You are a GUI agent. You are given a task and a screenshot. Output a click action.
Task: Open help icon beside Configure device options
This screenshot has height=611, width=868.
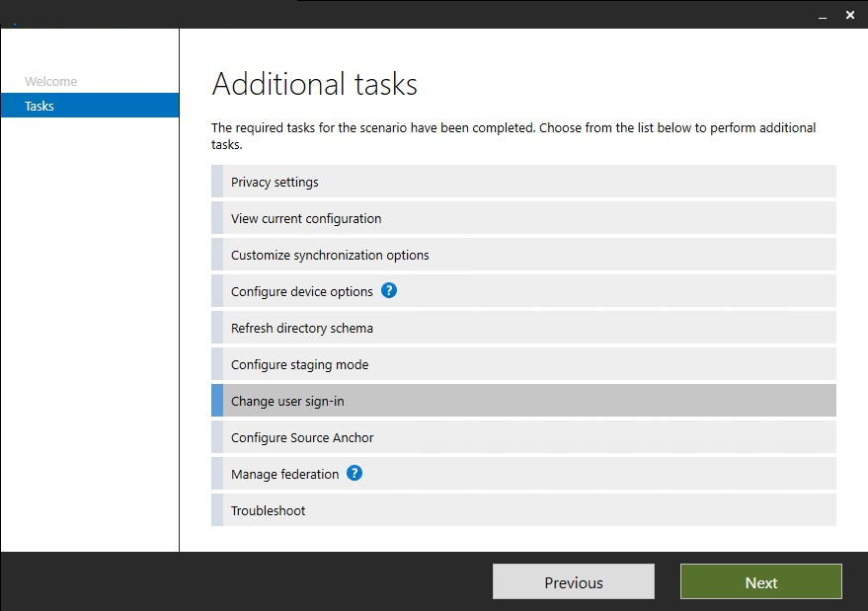[x=389, y=290]
